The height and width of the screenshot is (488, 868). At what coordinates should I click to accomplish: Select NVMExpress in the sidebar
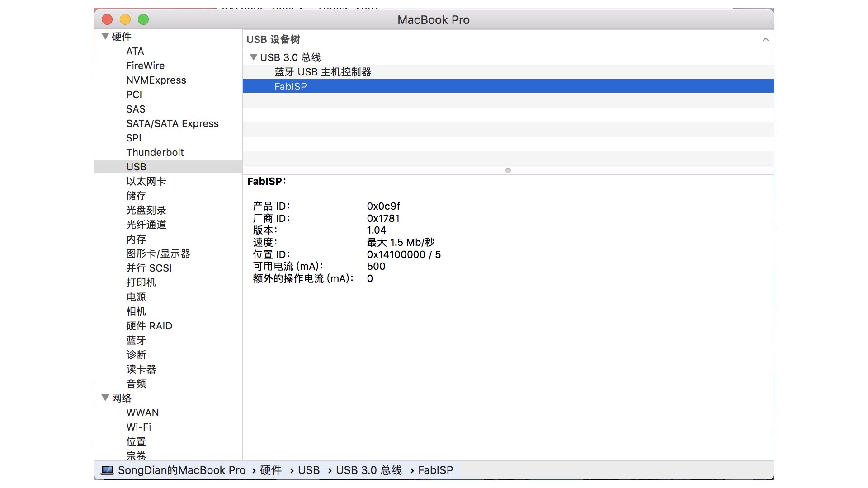(156, 80)
